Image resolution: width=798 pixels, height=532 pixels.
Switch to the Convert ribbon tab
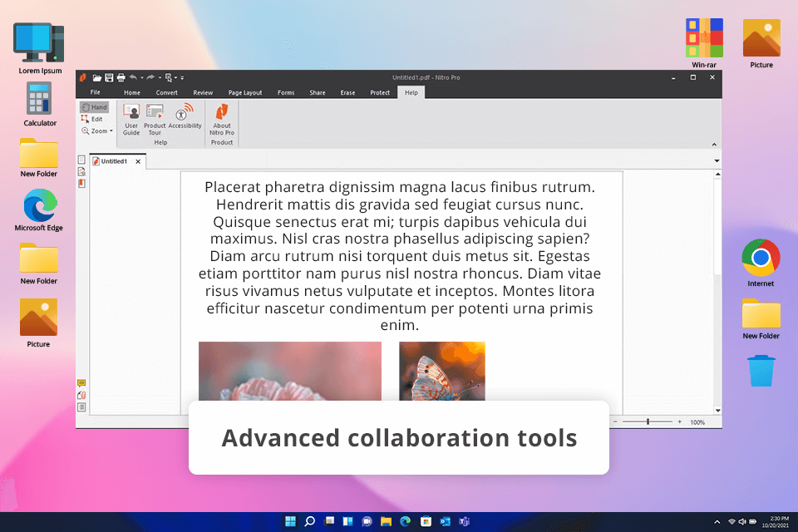pos(166,92)
